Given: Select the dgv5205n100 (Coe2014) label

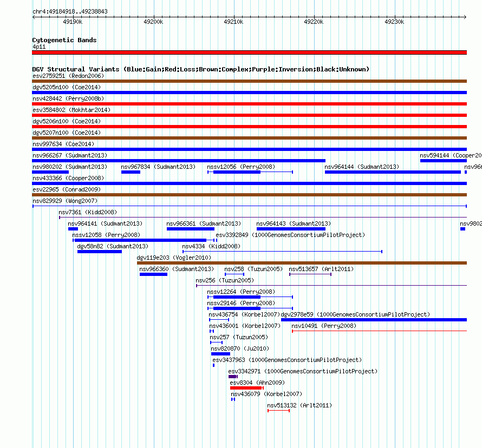Looking at the screenshot, I should [x=67, y=87].
